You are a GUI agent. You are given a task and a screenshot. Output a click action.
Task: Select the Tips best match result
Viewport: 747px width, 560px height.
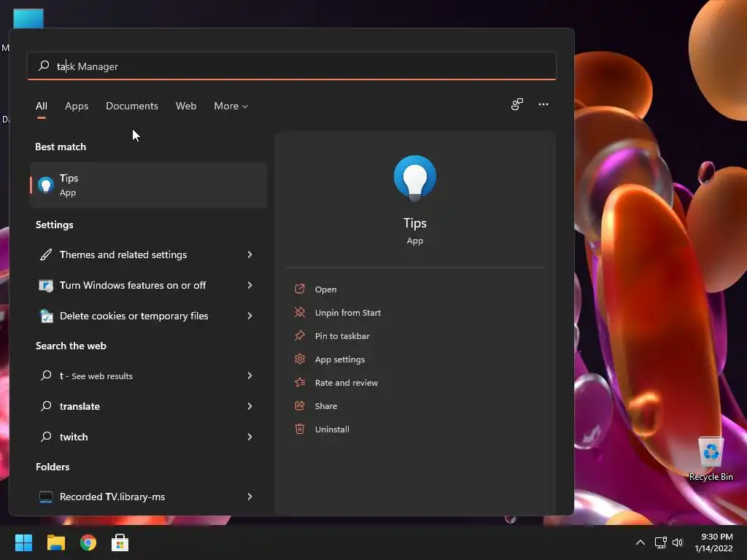click(x=149, y=184)
